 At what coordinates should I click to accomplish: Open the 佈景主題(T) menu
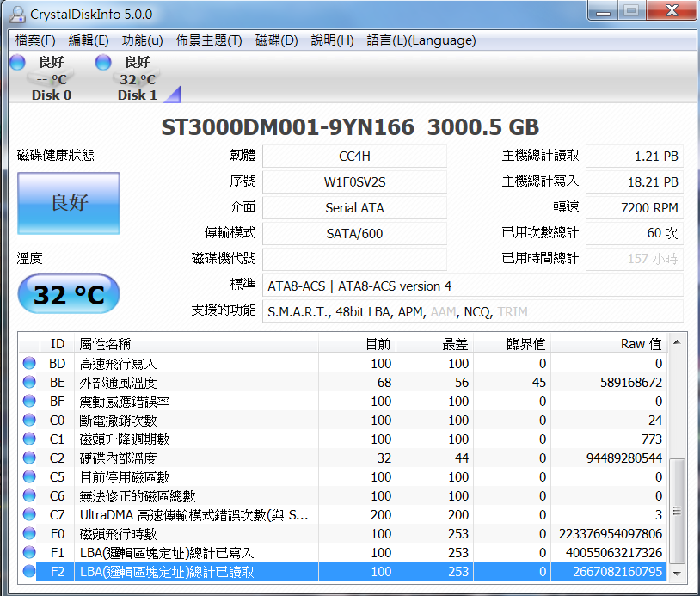click(x=209, y=40)
